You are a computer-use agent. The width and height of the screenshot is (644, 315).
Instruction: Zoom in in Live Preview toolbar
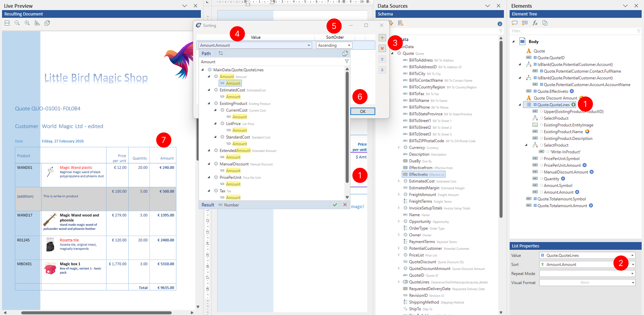tap(27, 23)
